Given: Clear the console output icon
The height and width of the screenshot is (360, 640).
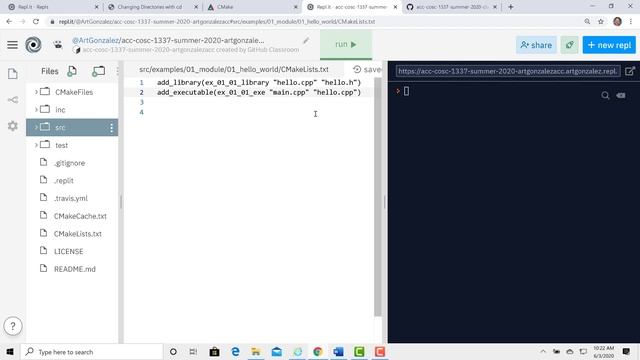Looking at the screenshot, I should point(621,96).
